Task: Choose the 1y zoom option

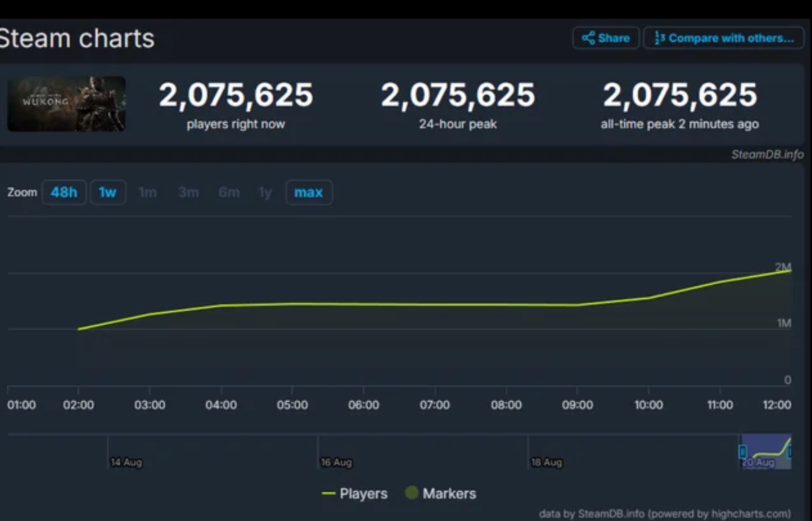Action: [x=265, y=193]
